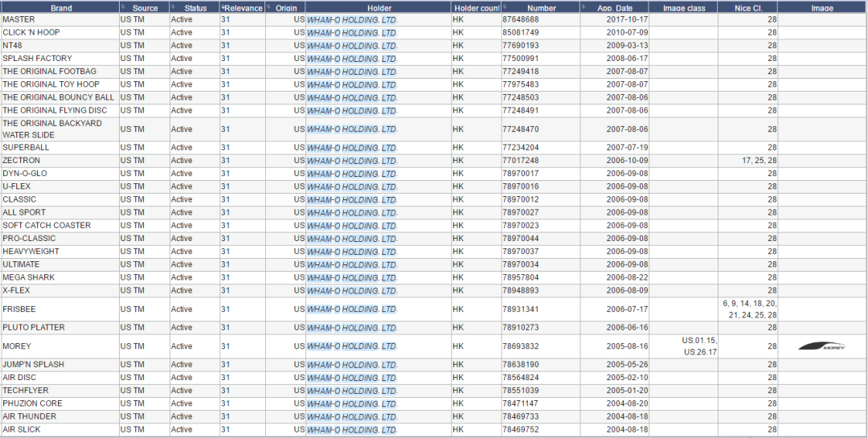Viewport: 868px width, 438px height.
Task: Open holder link in the ZECTRON row
Action: 352,161
